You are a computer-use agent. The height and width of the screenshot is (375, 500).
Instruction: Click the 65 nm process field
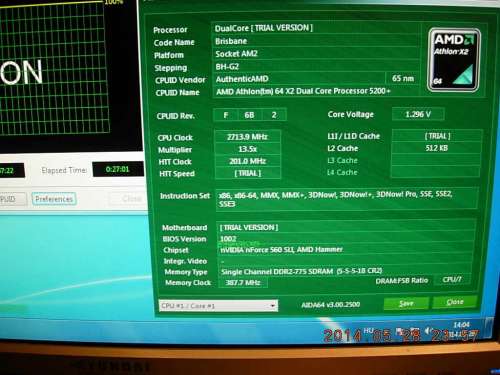pyautogui.click(x=403, y=79)
